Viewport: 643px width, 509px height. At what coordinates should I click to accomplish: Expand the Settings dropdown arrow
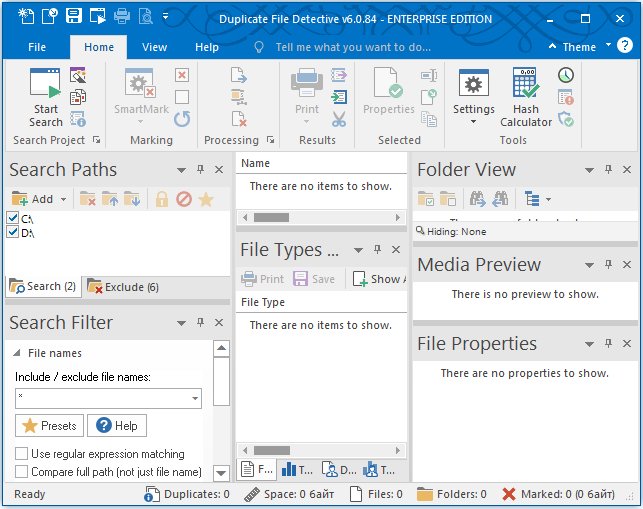[473, 122]
